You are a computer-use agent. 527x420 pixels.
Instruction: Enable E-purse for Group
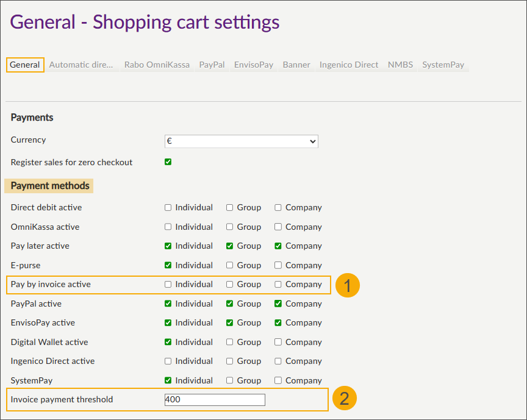tap(230, 265)
